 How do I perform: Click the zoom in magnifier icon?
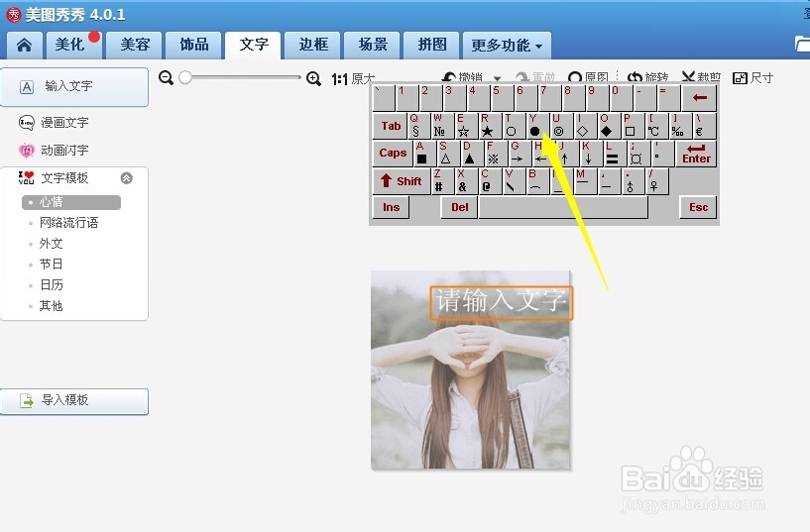tap(313, 78)
